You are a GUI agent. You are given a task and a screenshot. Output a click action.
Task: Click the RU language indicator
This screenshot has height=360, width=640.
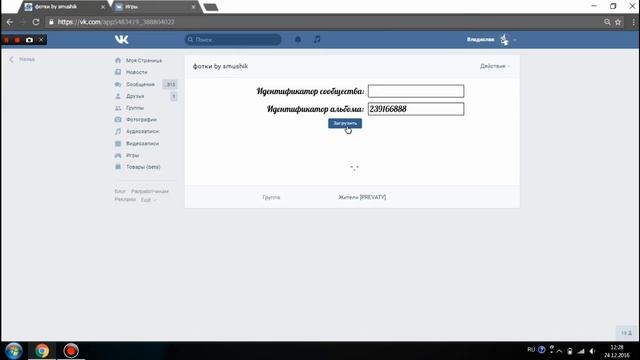click(531, 350)
